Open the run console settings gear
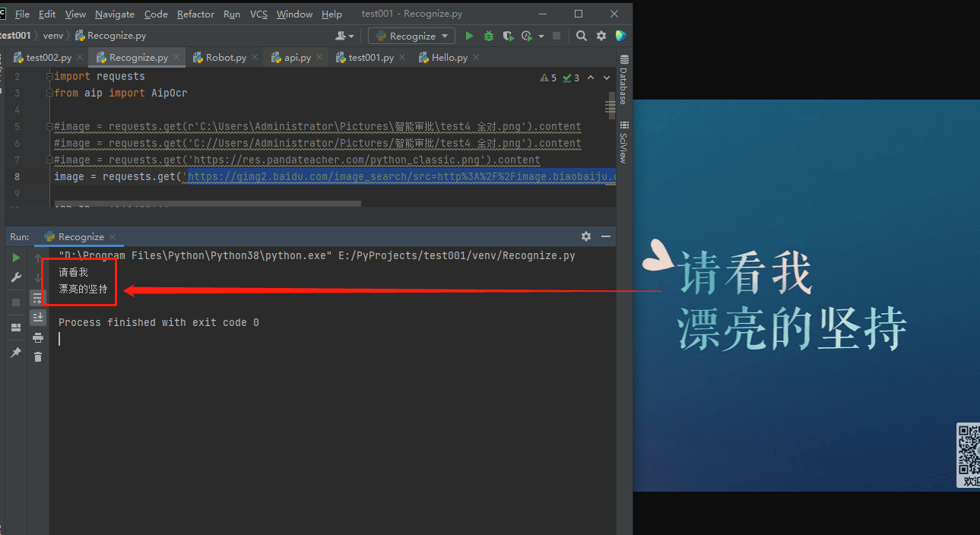This screenshot has height=535, width=980. click(x=585, y=236)
